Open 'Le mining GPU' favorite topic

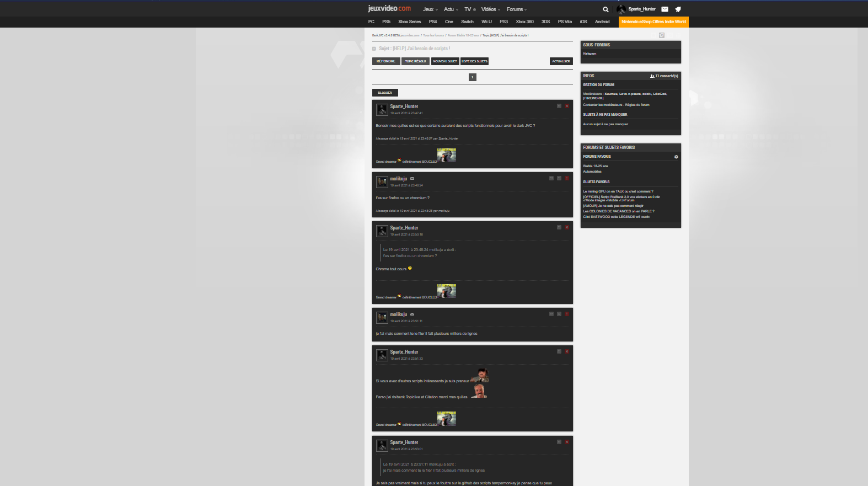[x=618, y=191]
